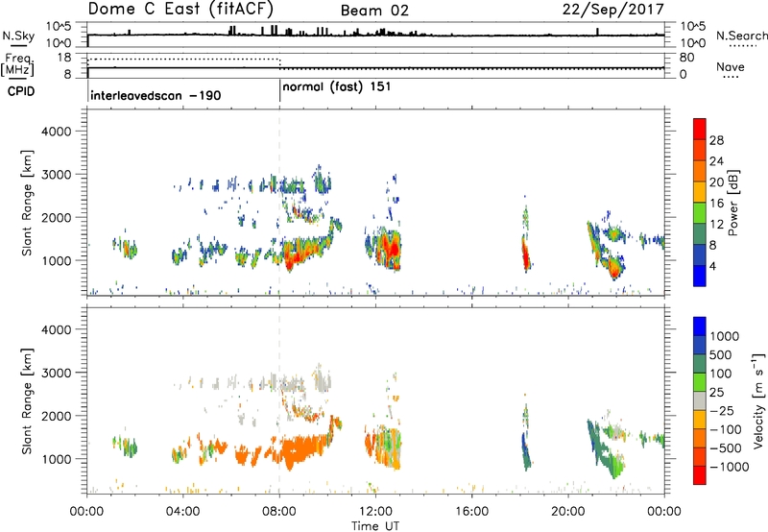Click the "28" Power colorbar tick label
The image size is (768, 532).
click(x=716, y=140)
